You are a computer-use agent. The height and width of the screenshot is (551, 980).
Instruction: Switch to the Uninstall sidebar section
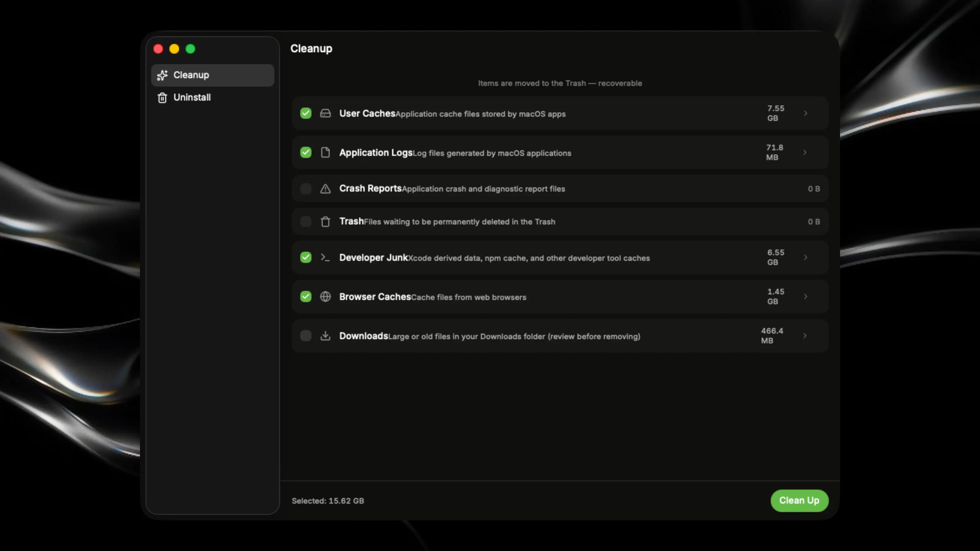click(213, 98)
